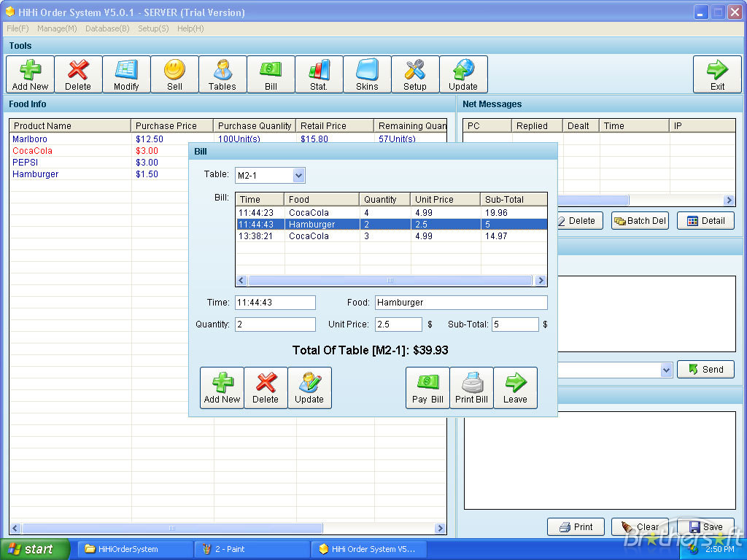Click the Time field in Bill dialog
This screenshot has height=560, width=747.
(275, 303)
